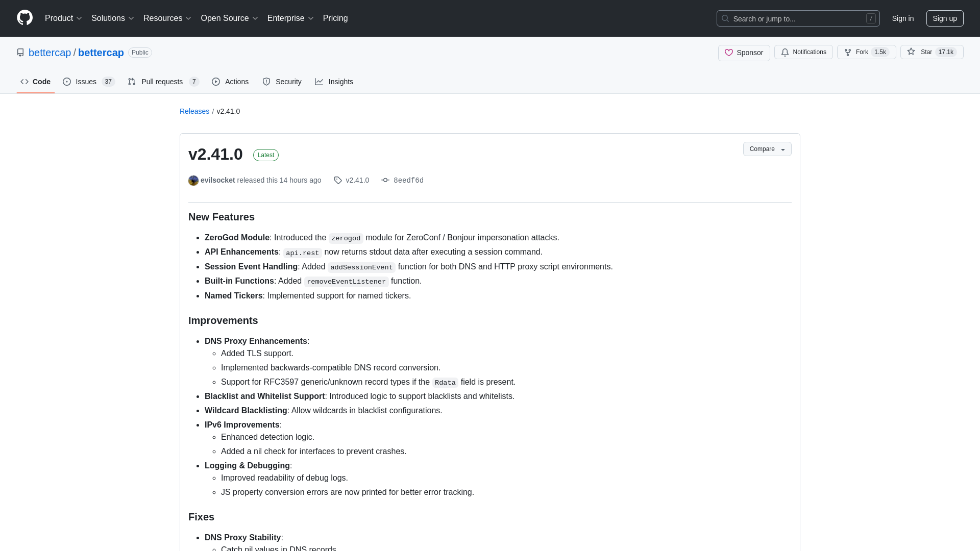Viewport: 980px width, 551px height.
Task: Click the api.rest code snippet
Action: coord(303,253)
